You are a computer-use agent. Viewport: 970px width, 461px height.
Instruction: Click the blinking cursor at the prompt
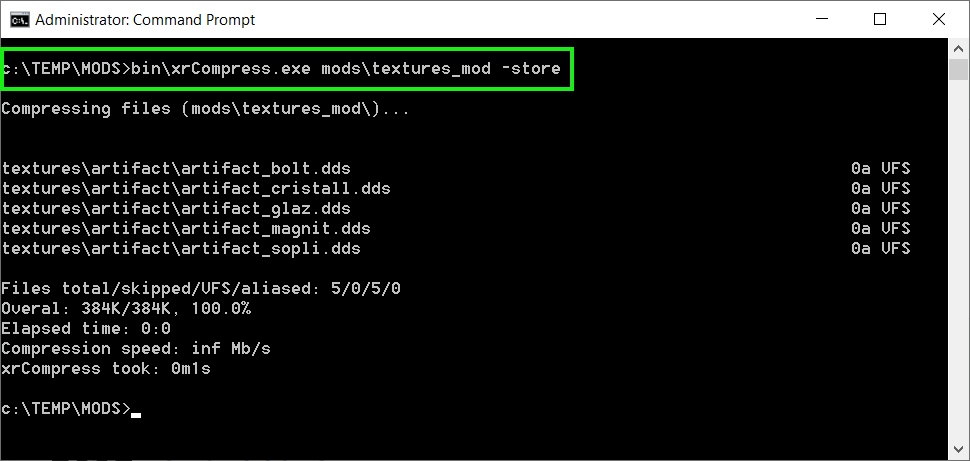pyautogui.click(x=137, y=412)
